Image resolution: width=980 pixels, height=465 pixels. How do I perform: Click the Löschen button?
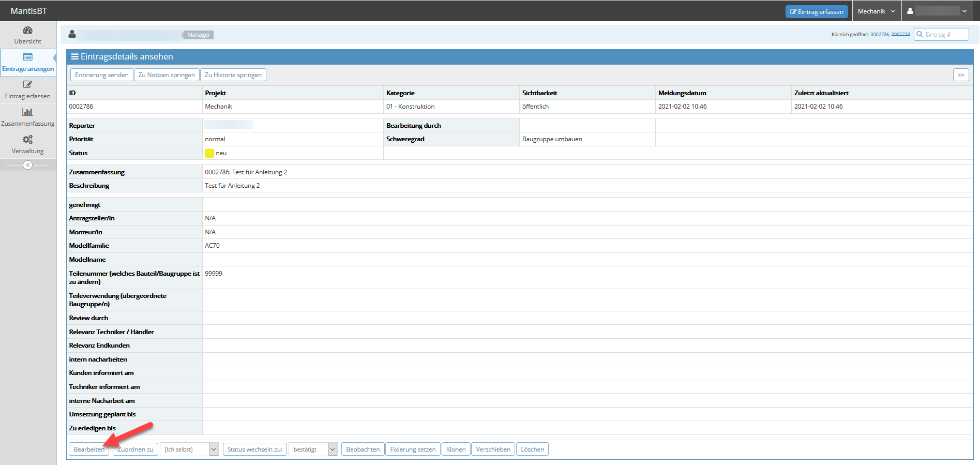click(532, 449)
